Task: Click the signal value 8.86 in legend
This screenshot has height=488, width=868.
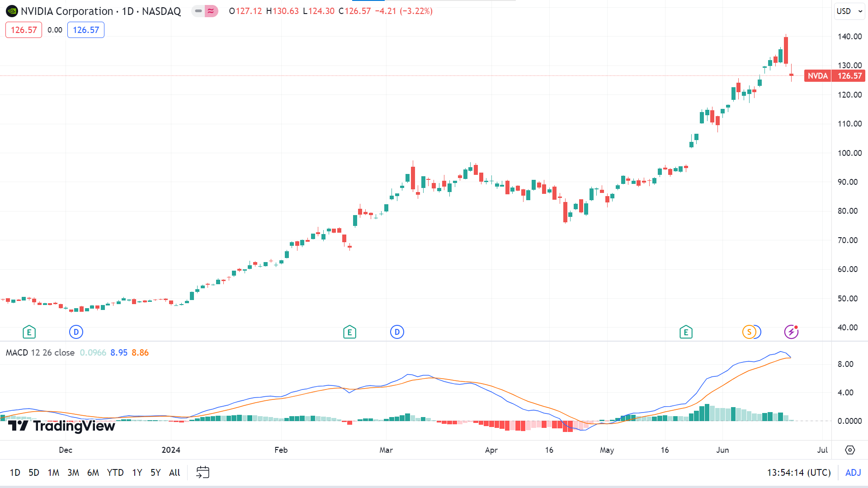Action: 140,352
